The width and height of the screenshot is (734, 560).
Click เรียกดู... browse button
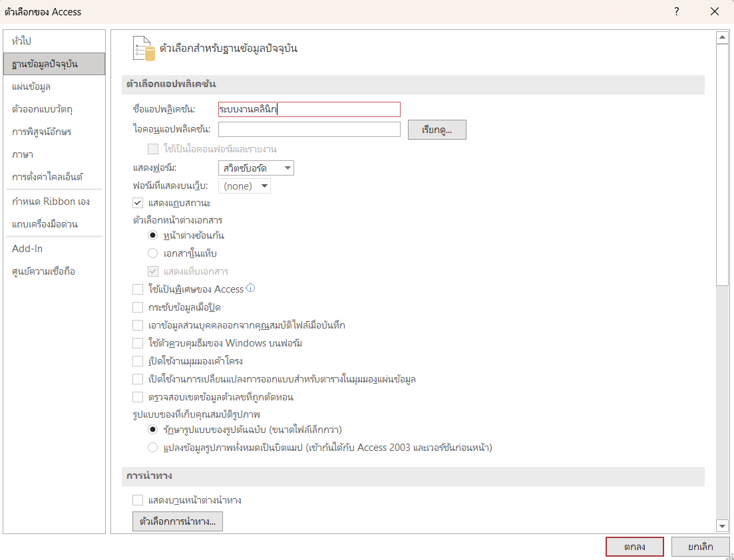click(437, 130)
